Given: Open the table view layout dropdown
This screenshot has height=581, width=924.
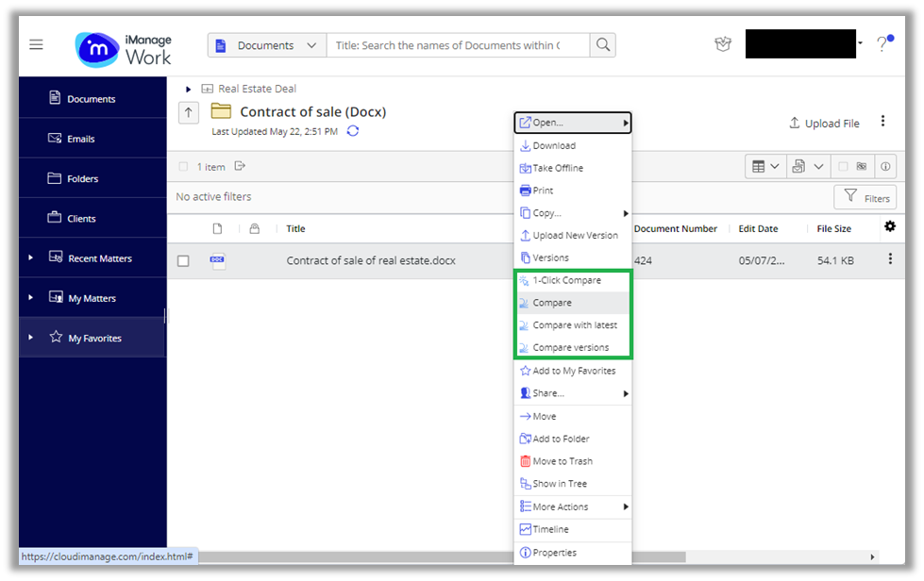Looking at the screenshot, I should point(765,167).
